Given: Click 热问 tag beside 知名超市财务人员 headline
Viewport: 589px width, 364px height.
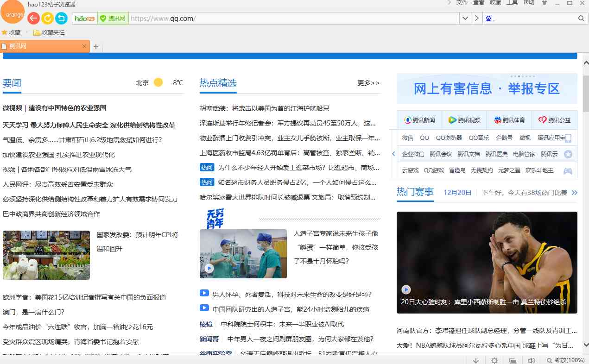Looking at the screenshot, I should click(207, 182).
